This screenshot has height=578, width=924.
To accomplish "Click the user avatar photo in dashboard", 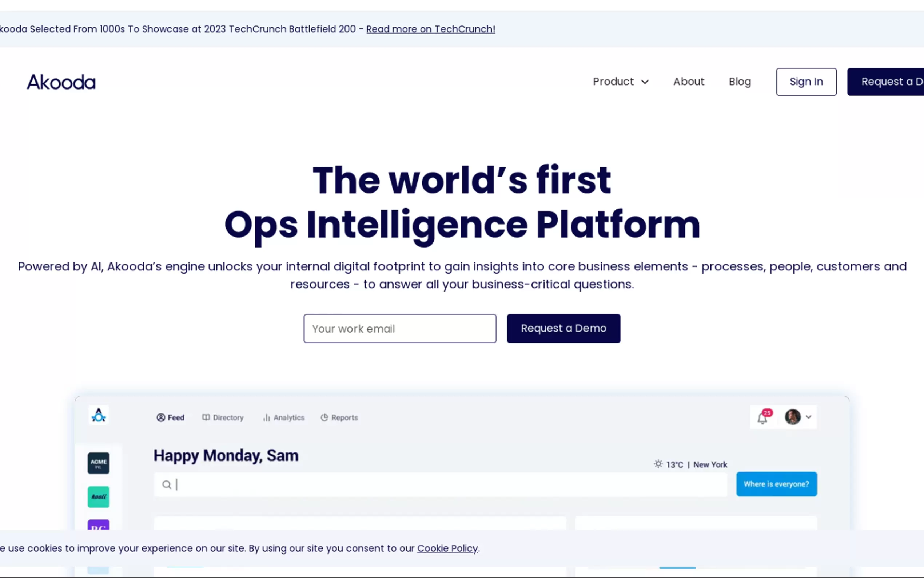I will coord(793,417).
